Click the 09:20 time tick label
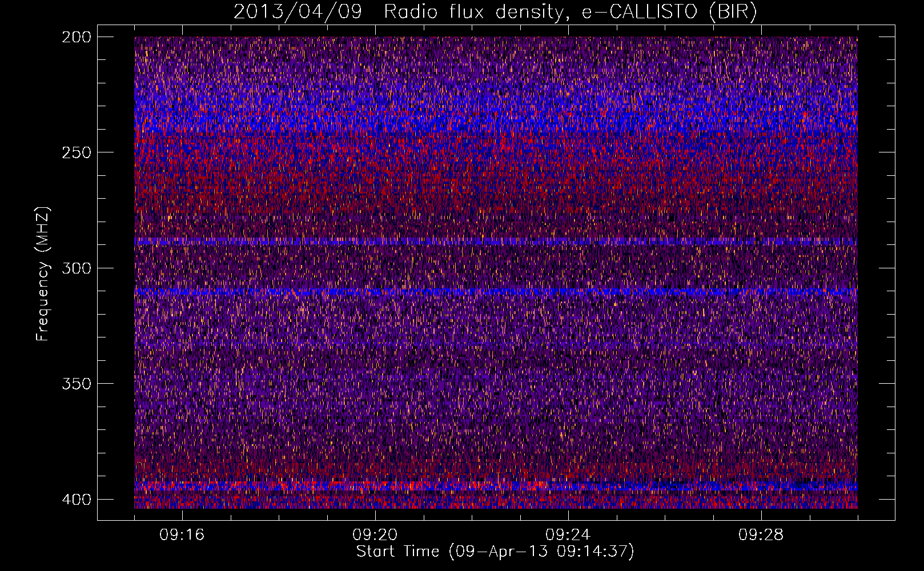Viewport: 924px width, 571px height. click(x=375, y=535)
